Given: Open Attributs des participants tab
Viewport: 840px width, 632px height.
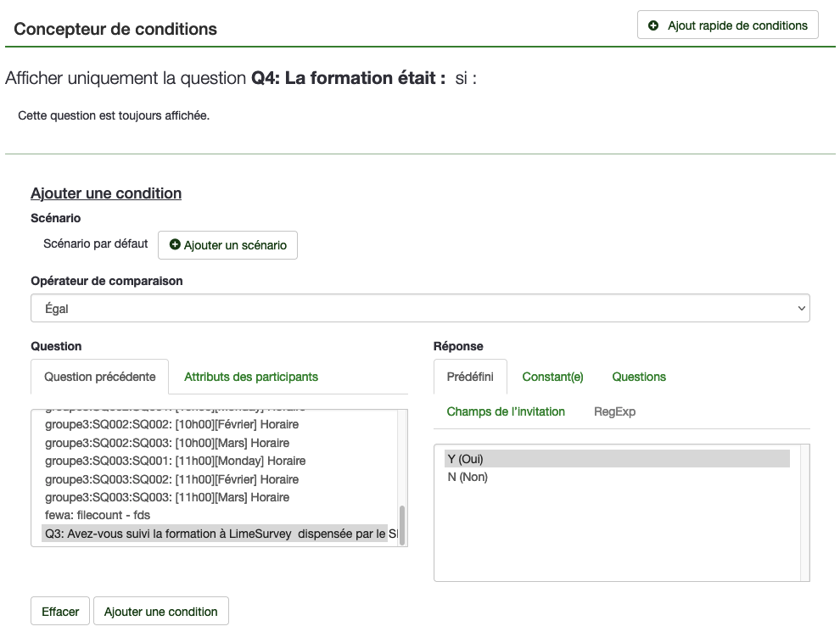Looking at the screenshot, I should [251, 377].
